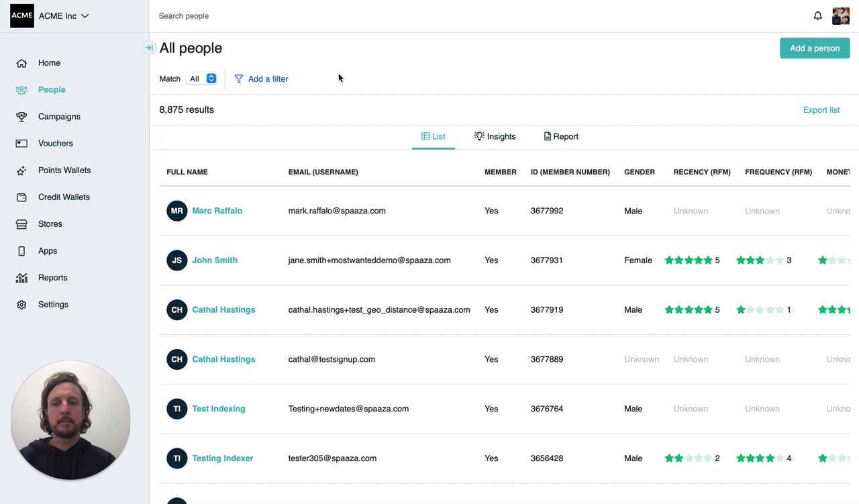The height and width of the screenshot is (504, 859).
Task: Click the Settings gear icon
Action: click(x=21, y=305)
